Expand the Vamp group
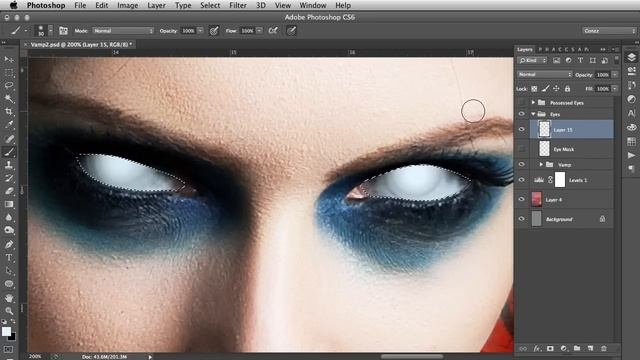This screenshot has height=360, width=640. pos(541,164)
